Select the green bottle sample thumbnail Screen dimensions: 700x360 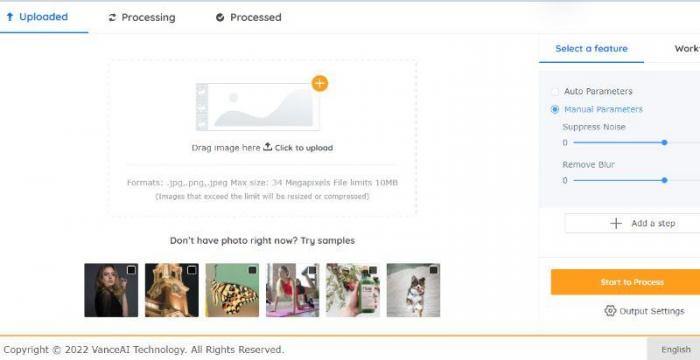(x=353, y=290)
